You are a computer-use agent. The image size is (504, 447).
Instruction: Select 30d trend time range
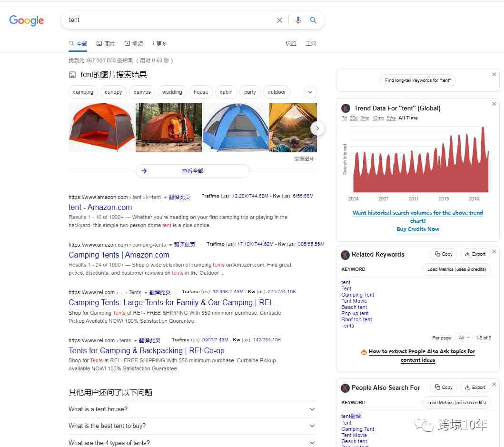coord(353,118)
